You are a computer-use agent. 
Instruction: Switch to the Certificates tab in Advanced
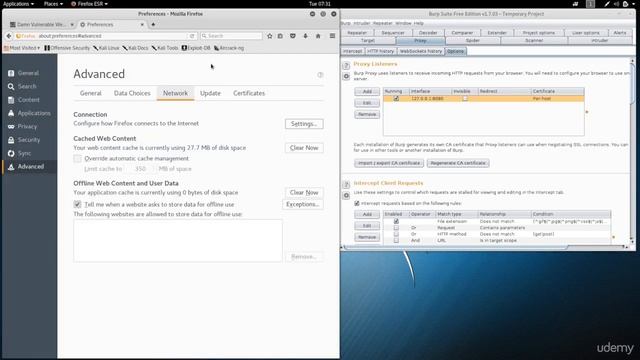(249, 93)
